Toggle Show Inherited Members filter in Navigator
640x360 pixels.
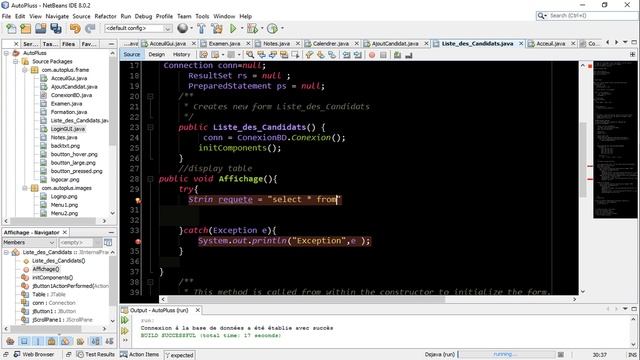[10, 341]
